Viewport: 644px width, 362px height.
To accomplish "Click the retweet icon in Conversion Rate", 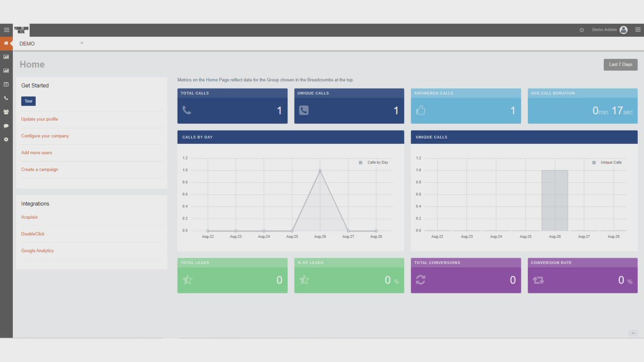I will 538,280.
